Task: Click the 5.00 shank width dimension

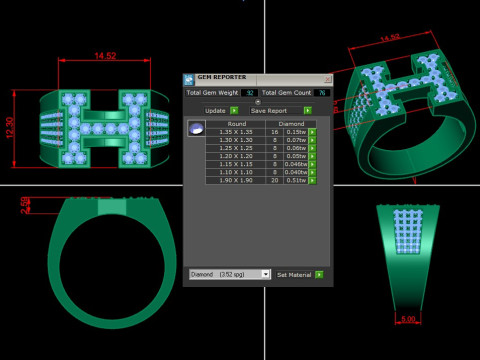Action: click(408, 319)
